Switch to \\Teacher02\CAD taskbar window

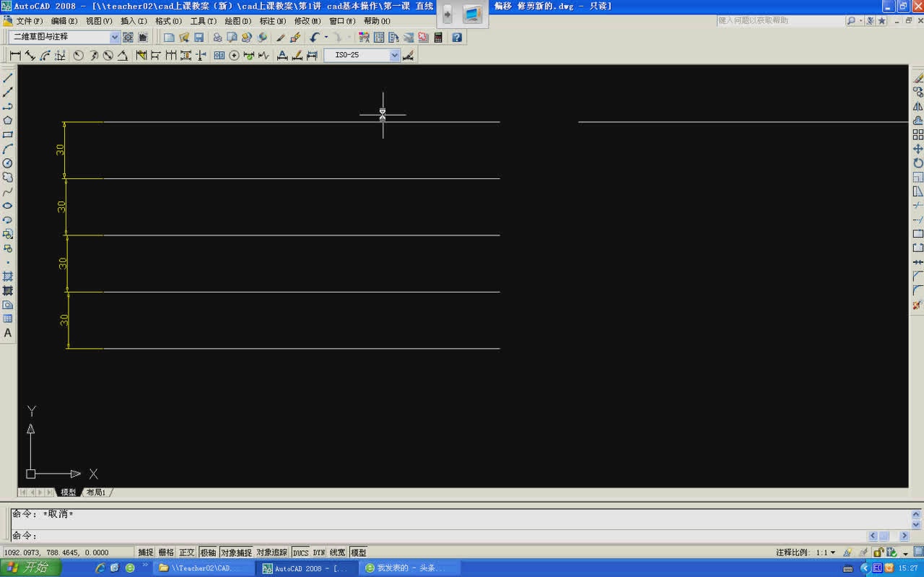(204, 568)
